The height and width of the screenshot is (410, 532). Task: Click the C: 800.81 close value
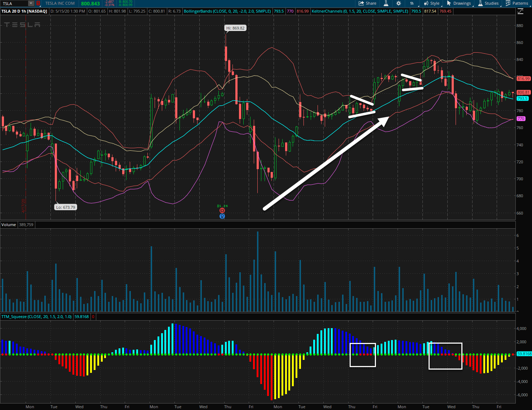(157, 11)
